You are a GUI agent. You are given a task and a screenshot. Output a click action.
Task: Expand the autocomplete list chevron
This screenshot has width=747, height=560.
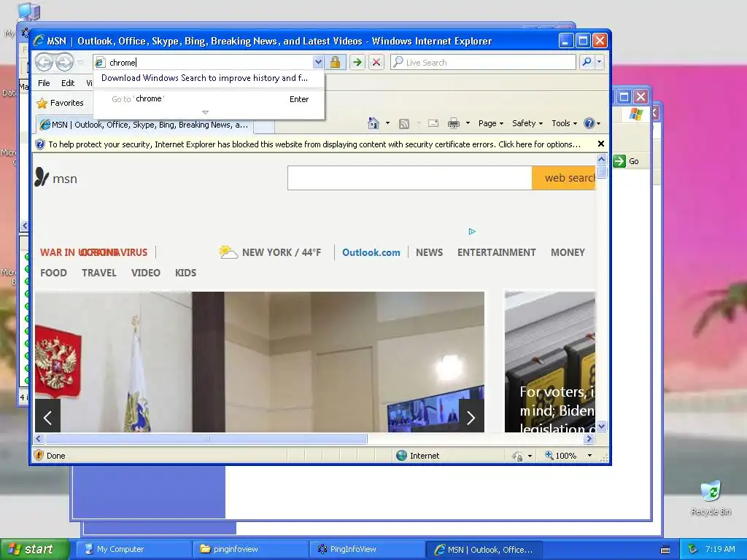click(x=205, y=113)
